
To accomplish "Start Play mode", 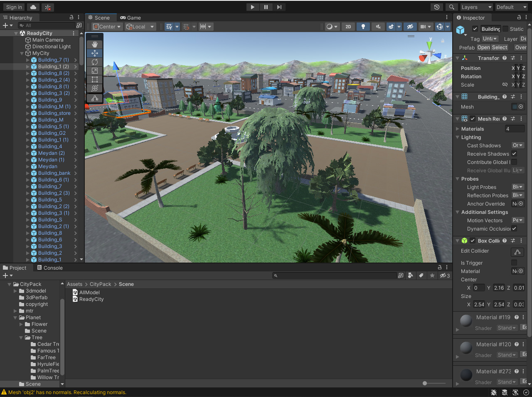I will 252,7.
